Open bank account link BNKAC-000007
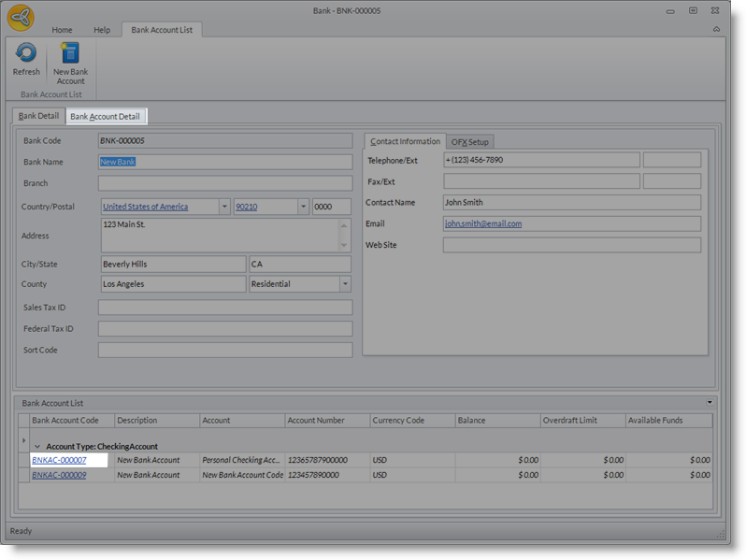Viewport: 746px width, 560px height. coord(59,461)
